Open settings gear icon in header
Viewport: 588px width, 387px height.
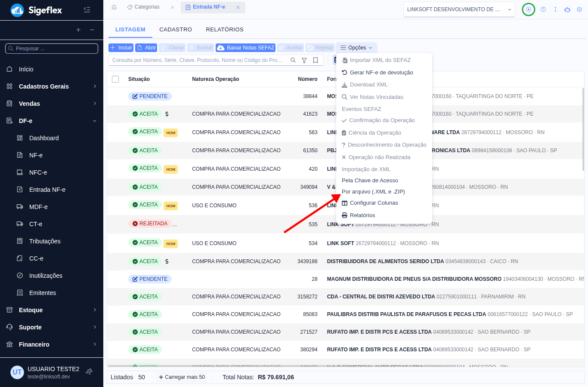tap(579, 9)
